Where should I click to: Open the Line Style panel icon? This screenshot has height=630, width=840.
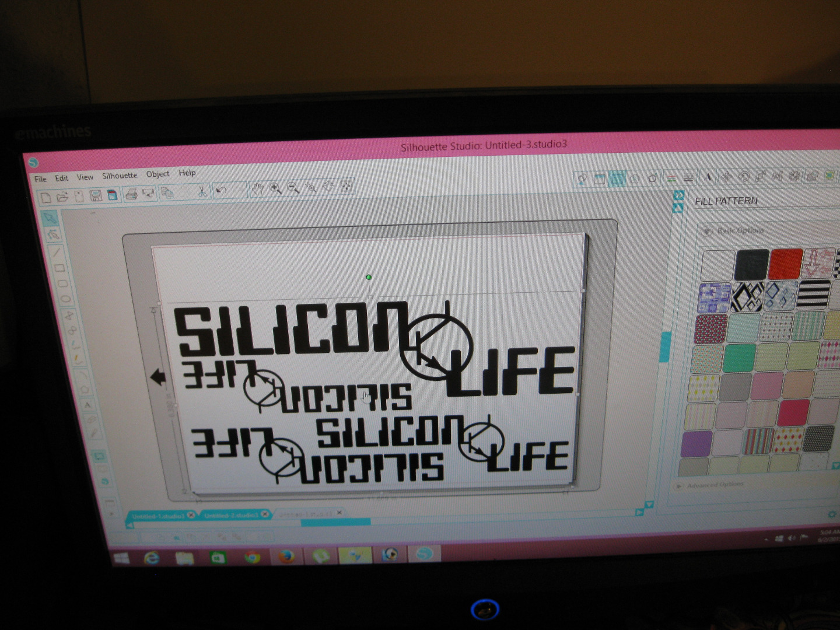tap(688, 178)
